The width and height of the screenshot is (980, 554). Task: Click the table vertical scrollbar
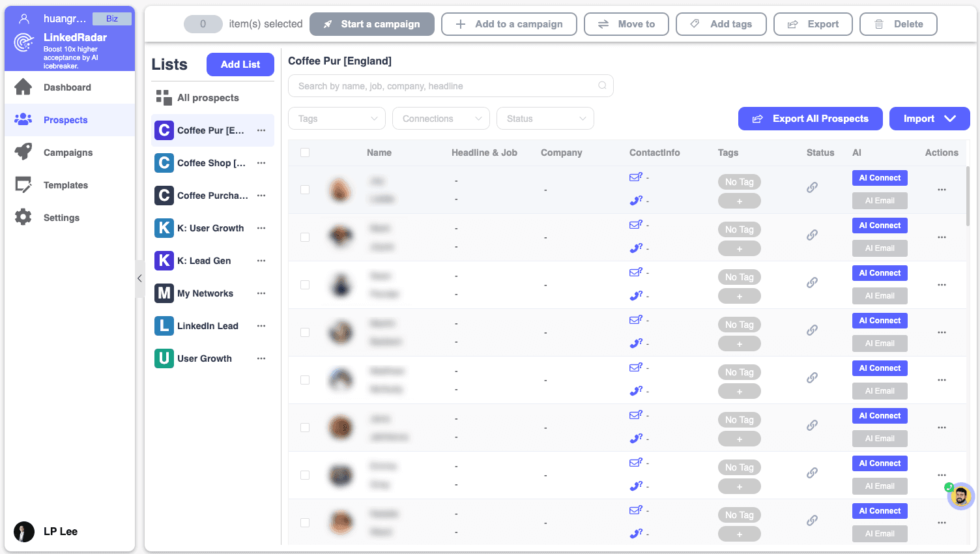tap(968, 196)
